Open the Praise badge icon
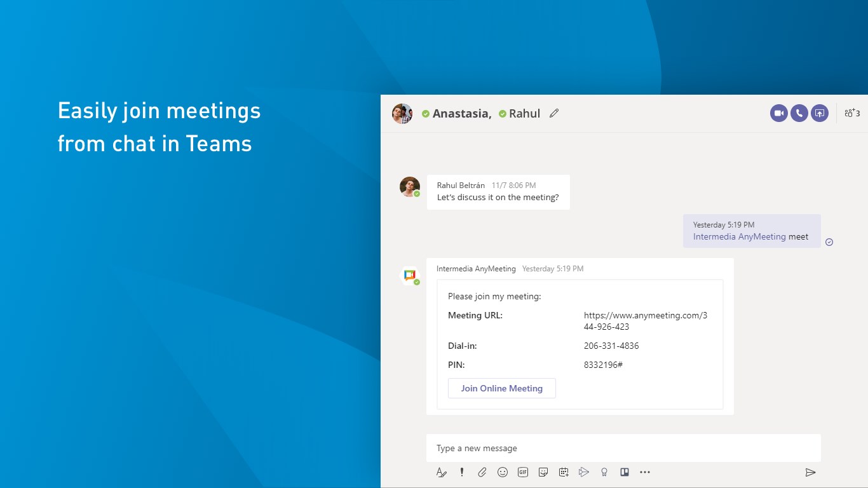868x488 pixels. coord(604,472)
